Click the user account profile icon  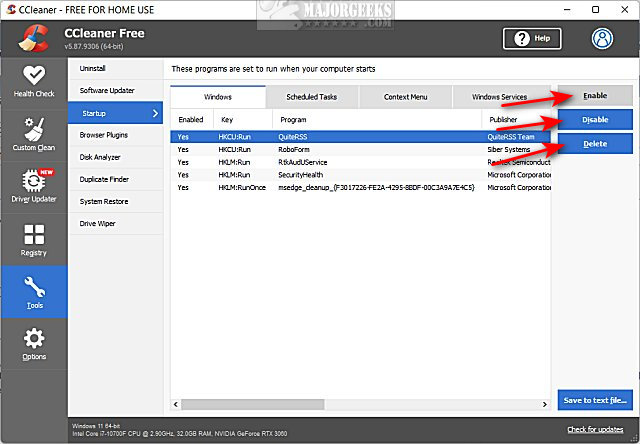602,39
